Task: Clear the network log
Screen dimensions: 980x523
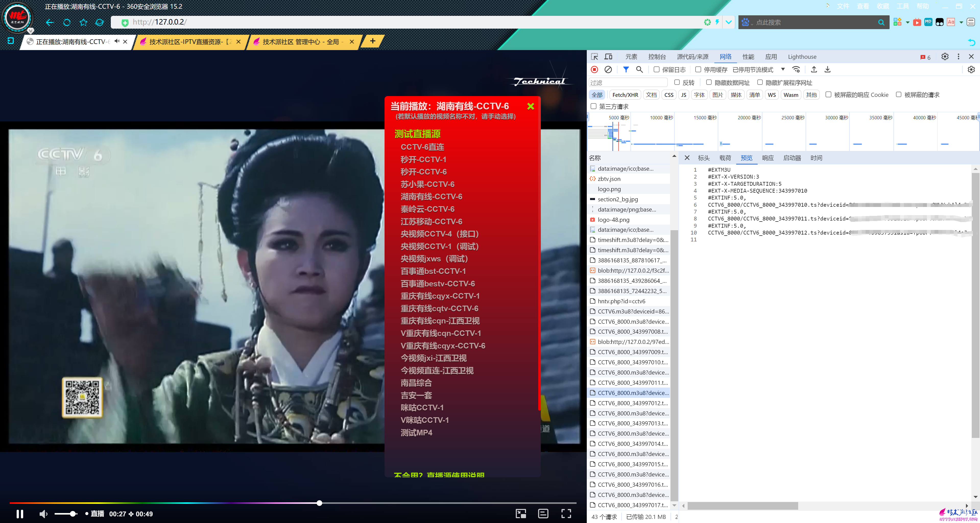Action: point(608,70)
